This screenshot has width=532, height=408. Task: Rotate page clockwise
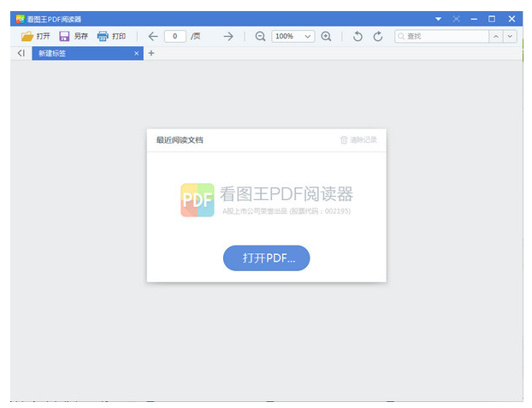(x=378, y=36)
